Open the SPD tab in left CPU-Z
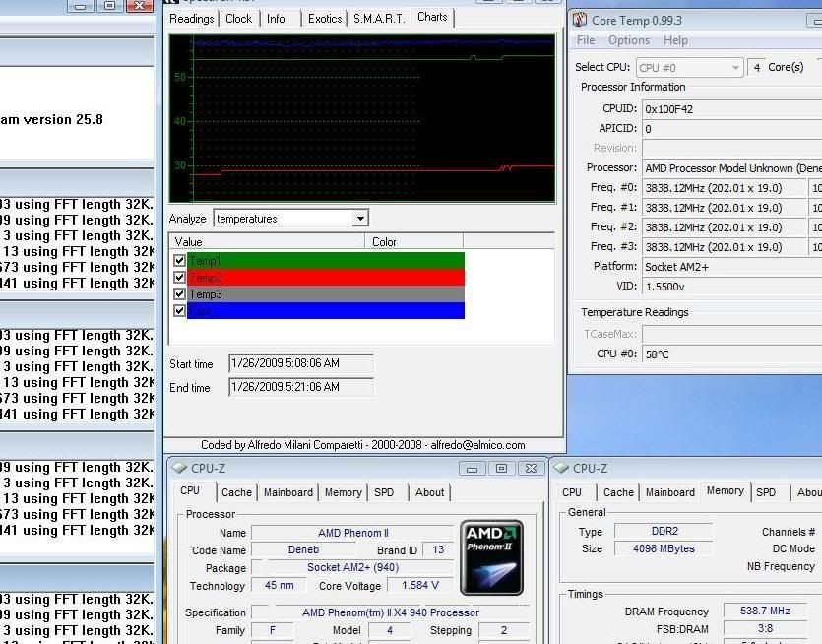 pyautogui.click(x=384, y=492)
